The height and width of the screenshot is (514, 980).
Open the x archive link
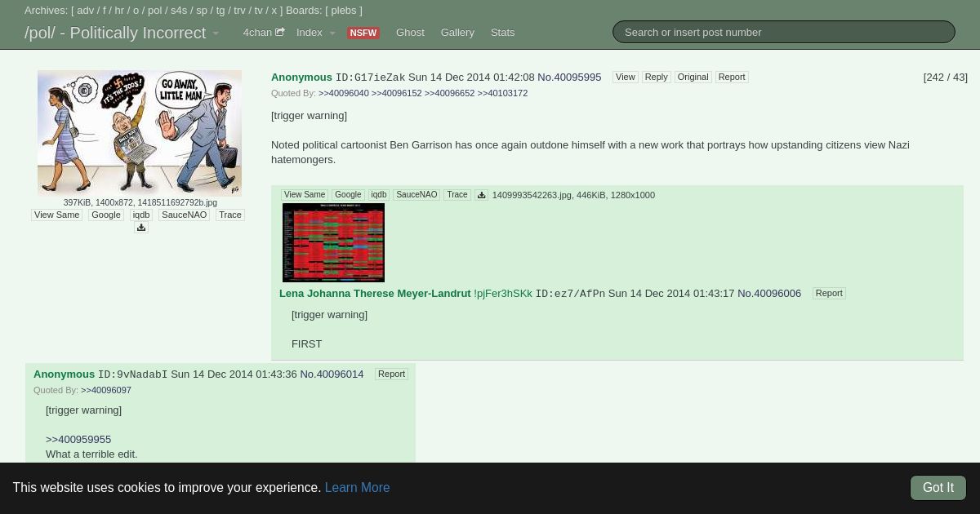(274, 11)
